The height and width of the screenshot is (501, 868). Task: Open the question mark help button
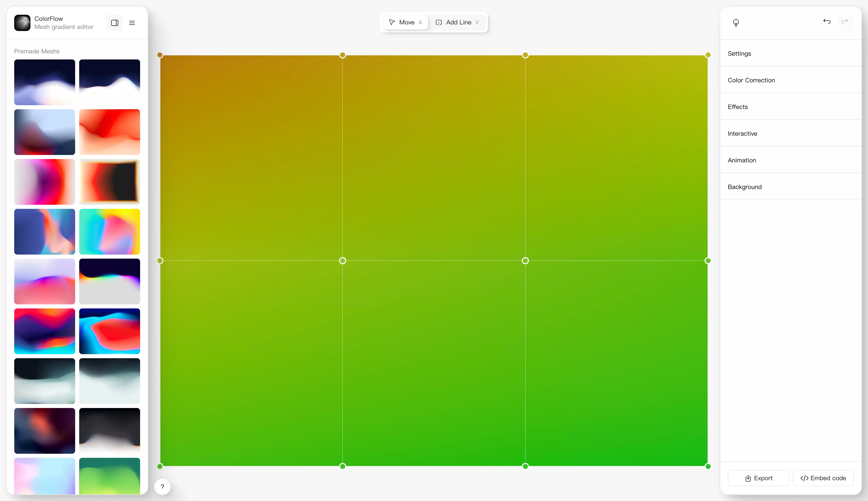click(162, 486)
